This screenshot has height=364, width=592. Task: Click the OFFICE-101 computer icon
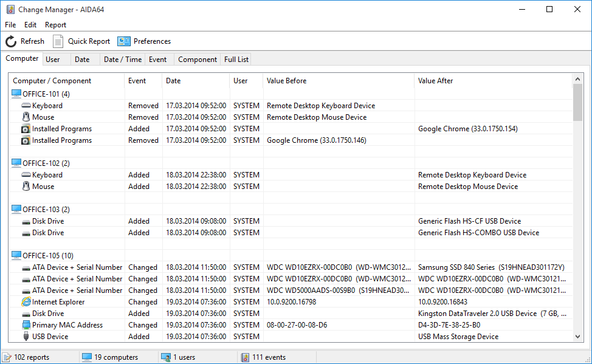point(16,94)
